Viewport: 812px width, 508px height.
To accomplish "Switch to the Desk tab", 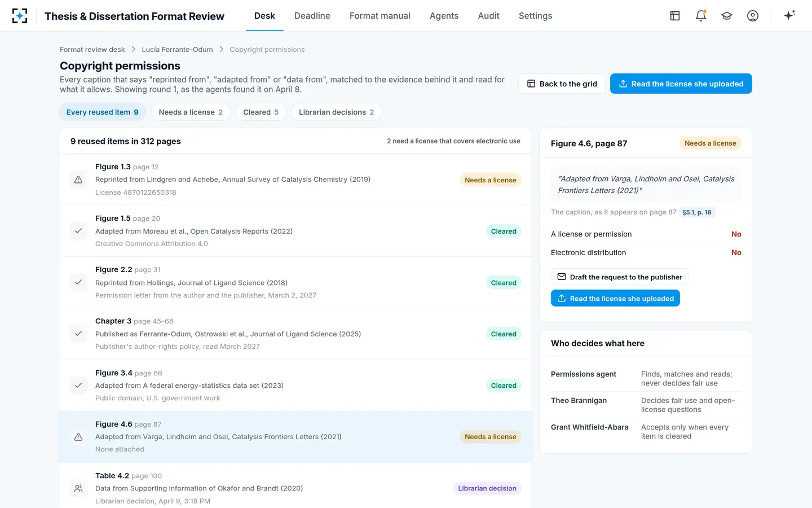I will [264, 16].
